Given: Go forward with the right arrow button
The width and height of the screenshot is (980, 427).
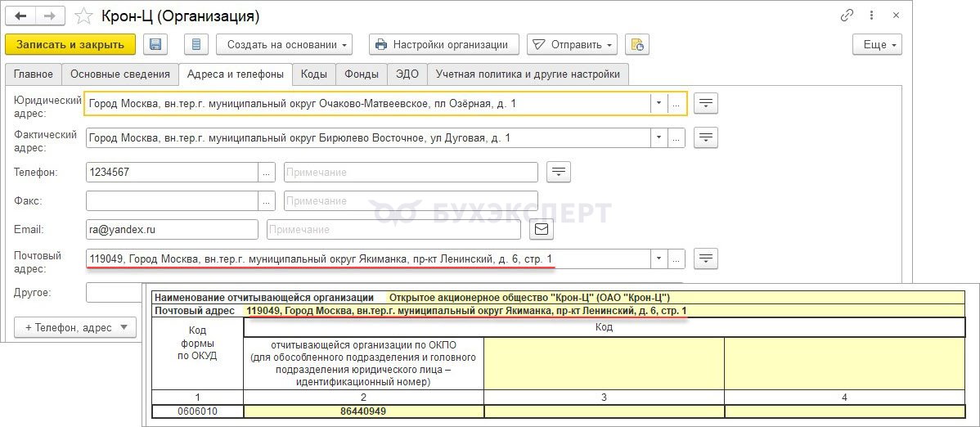Looking at the screenshot, I should click(51, 16).
